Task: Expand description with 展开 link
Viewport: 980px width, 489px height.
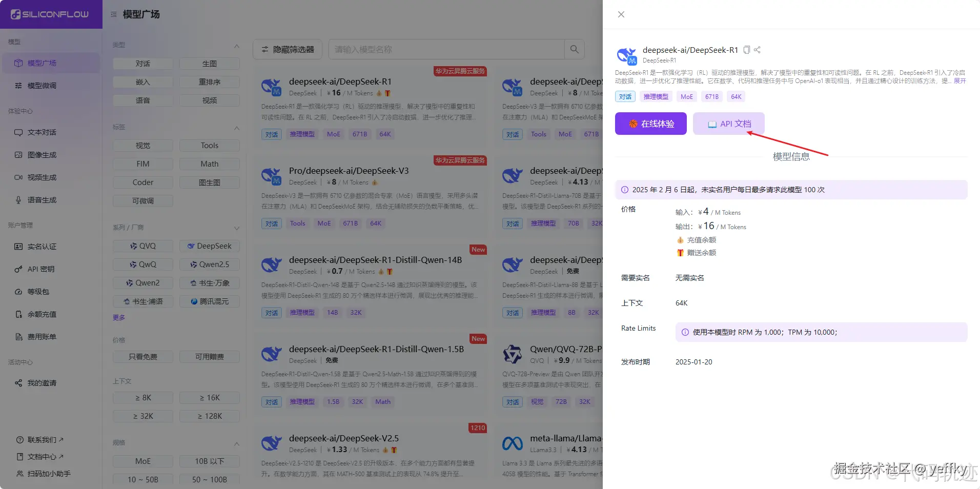Action: (959, 81)
